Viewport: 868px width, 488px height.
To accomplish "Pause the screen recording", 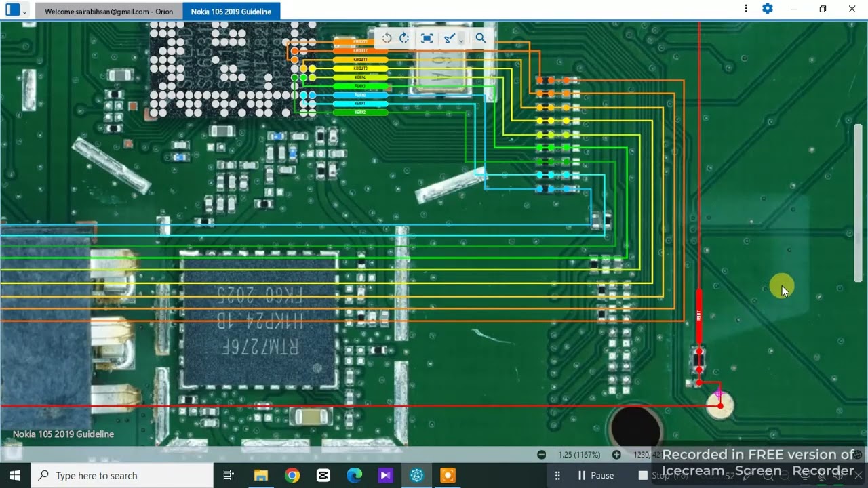I will tap(595, 475).
